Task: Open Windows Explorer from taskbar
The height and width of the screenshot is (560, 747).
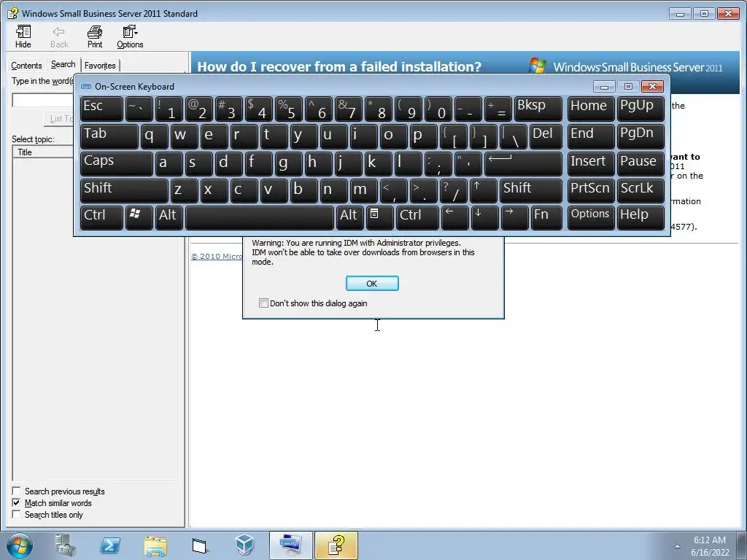Action: click(155, 545)
